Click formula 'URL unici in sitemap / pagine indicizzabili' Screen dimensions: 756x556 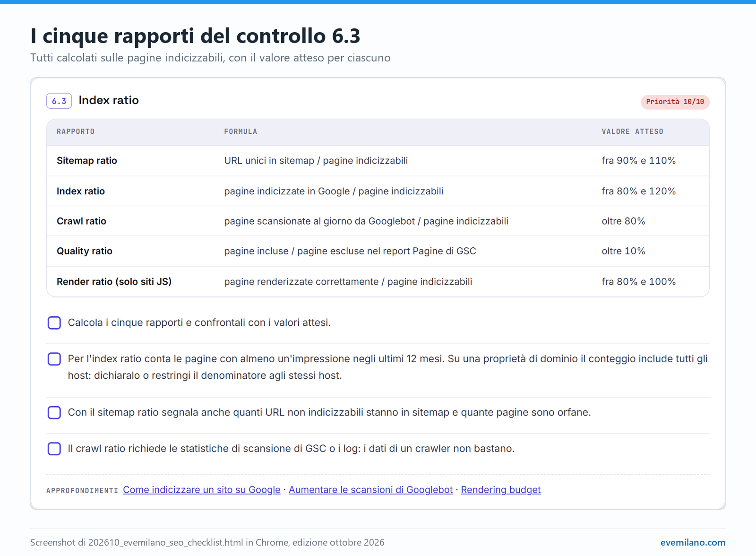316,161
